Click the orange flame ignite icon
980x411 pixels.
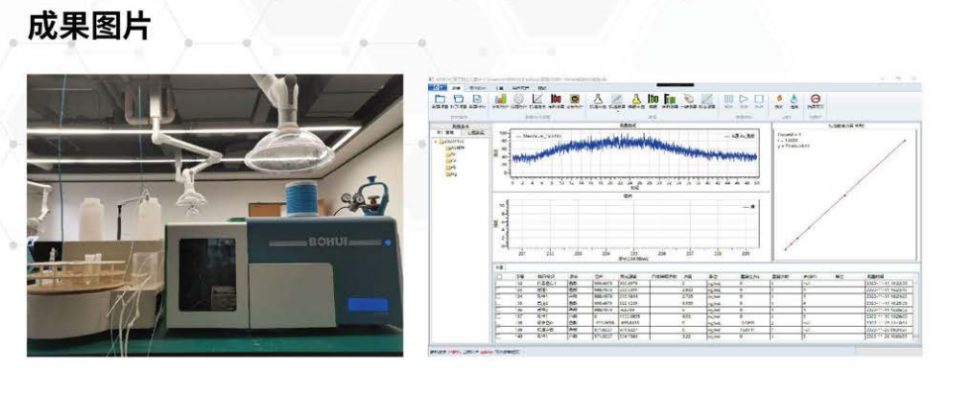click(x=778, y=99)
